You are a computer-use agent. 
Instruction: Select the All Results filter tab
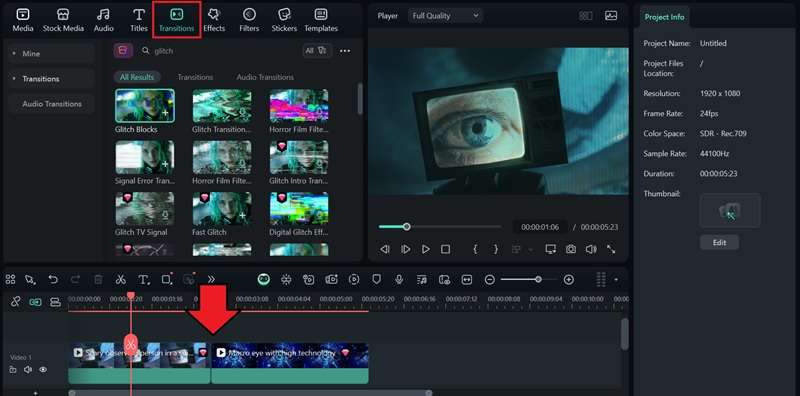tap(137, 77)
